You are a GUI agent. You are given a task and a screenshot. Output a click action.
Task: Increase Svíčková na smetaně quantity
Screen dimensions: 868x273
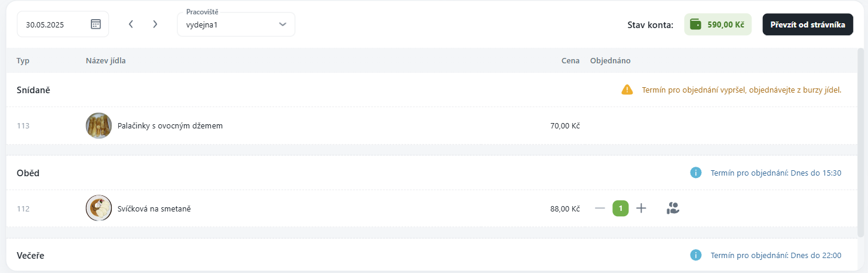641,208
